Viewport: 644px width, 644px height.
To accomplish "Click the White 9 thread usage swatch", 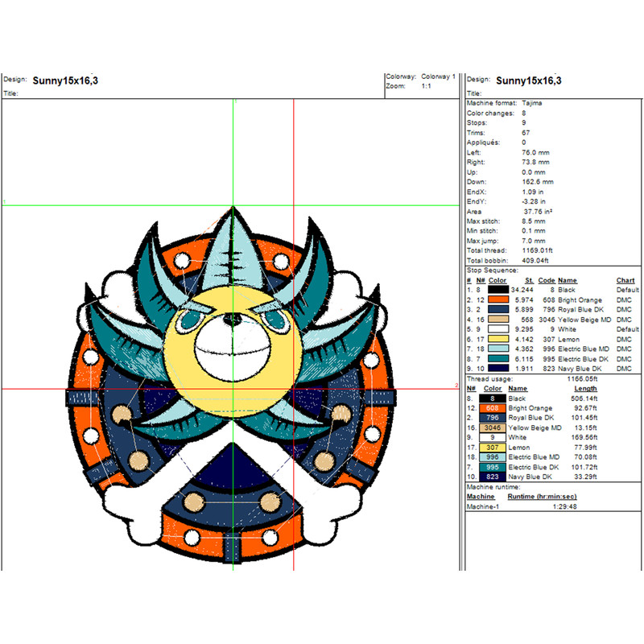I will point(493,437).
